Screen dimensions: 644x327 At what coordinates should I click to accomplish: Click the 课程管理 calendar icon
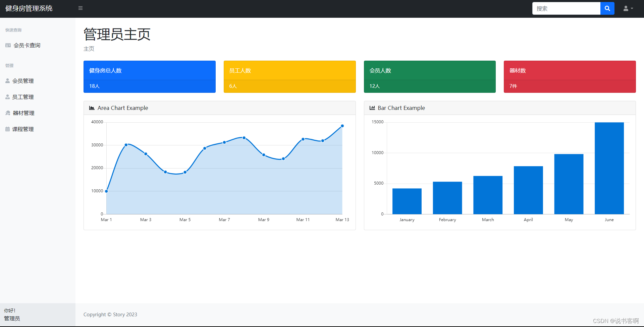[7, 129]
